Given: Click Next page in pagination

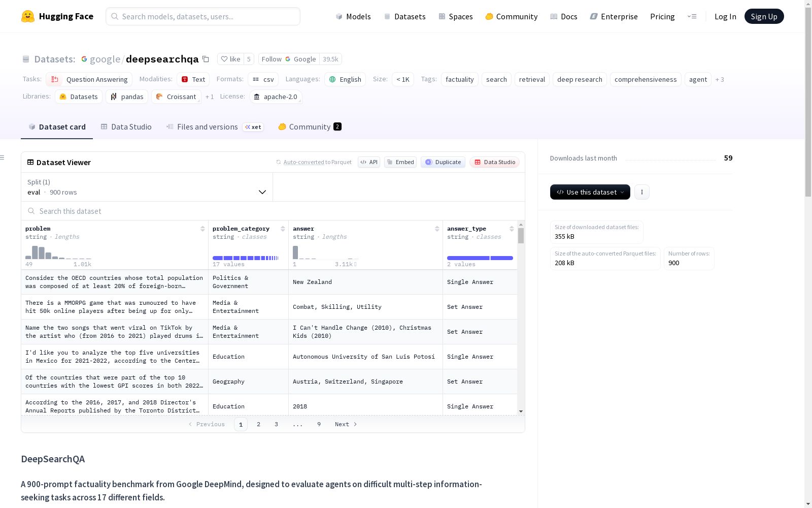Looking at the screenshot, I should pyautogui.click(x=346, y=424).
